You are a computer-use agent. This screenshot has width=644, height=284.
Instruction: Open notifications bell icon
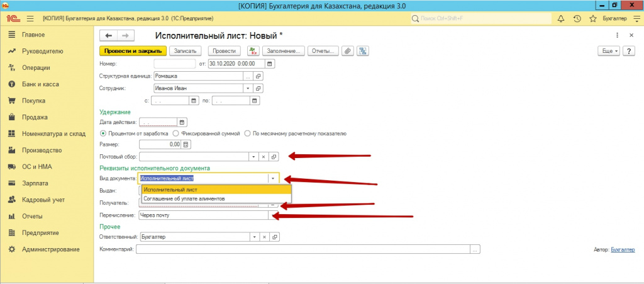coord(561,18)
